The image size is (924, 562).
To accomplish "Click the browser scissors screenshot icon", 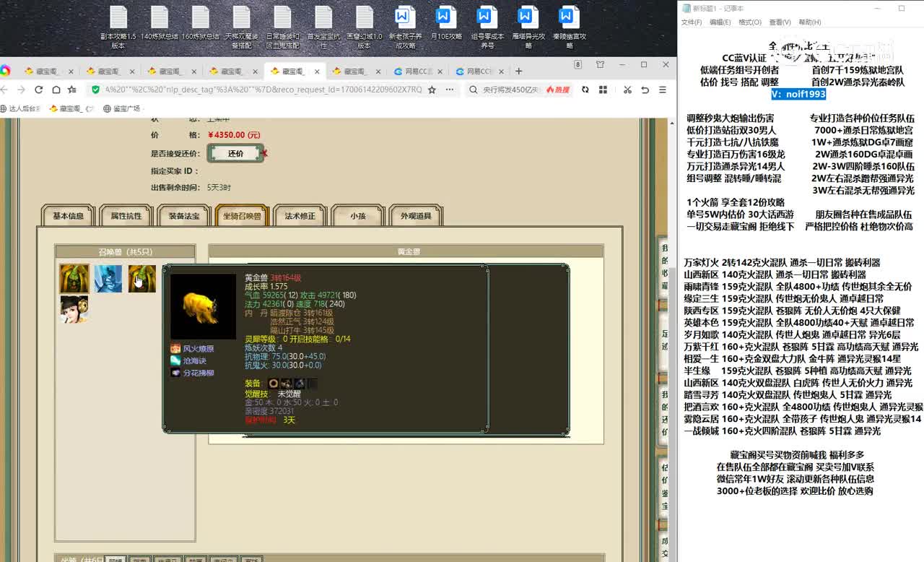I will pyautogui.click(x=627, y=90).
